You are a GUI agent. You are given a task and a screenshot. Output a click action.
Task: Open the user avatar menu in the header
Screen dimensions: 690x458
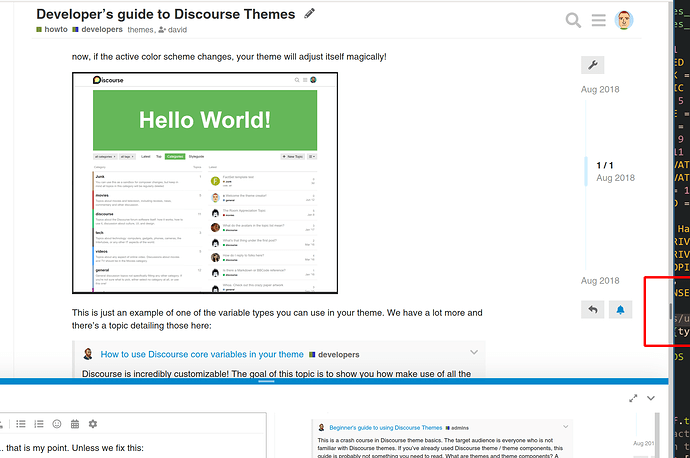(x=624, y=20)
